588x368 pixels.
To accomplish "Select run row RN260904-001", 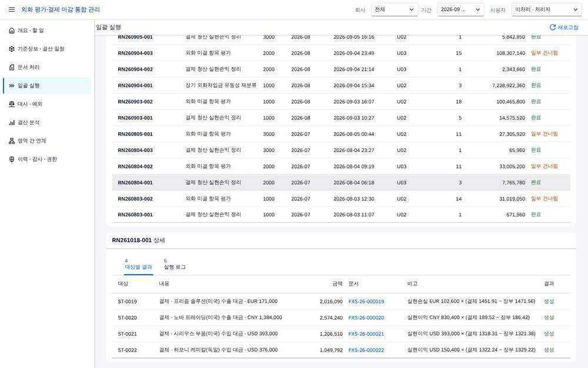I will pyautogui.click(x=341, y=85).
